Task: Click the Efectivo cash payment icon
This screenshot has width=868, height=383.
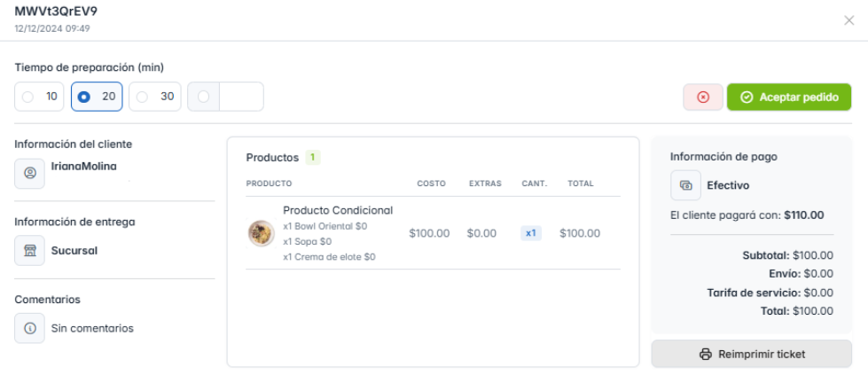Action: point(685,185)
